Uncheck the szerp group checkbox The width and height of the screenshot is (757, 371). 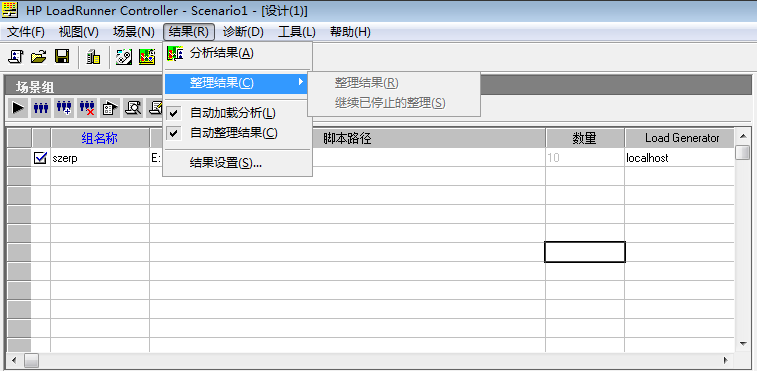click(41, 157)
